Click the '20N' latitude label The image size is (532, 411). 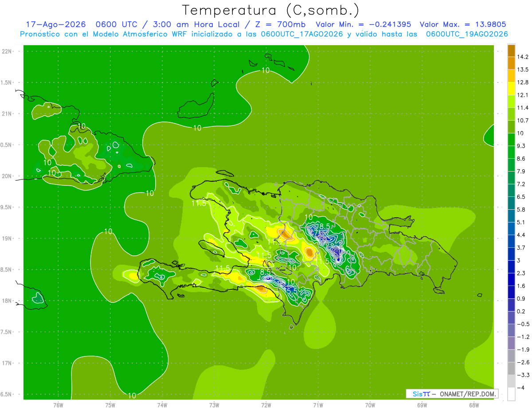point(7,176)
